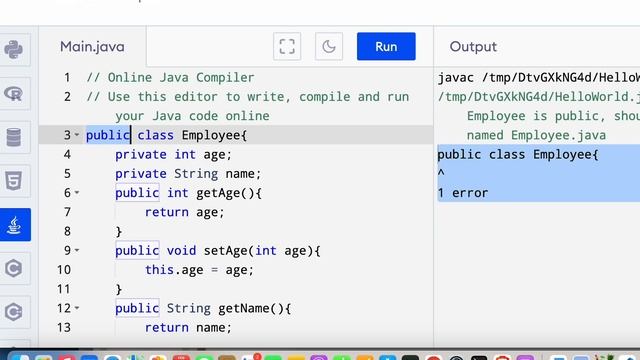640x360 pixels.
Task: Click 'return age;' on line 7
Action: (184, 212)
